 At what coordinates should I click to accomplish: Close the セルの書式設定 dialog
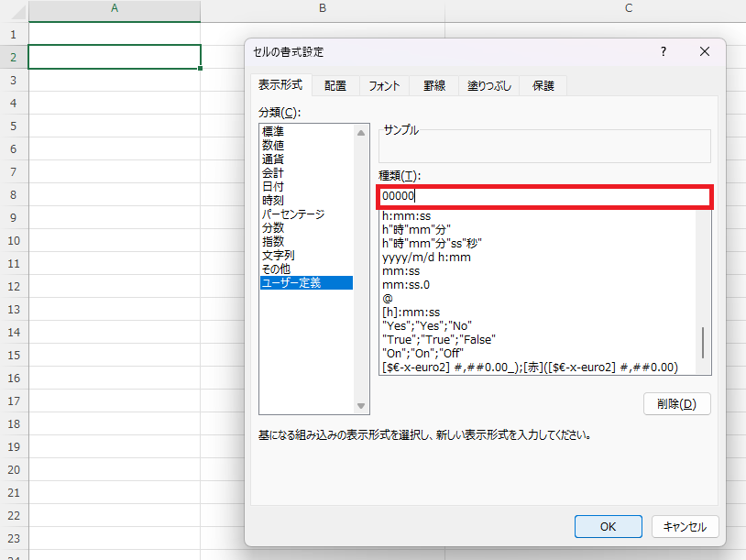click(705, 51)
